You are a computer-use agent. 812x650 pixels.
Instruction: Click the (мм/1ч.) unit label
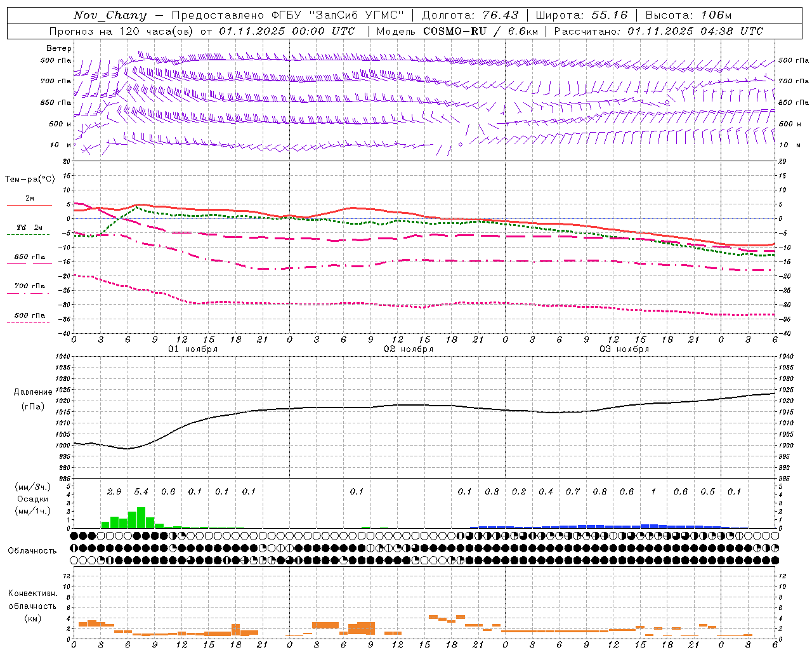tap(32, 511)
